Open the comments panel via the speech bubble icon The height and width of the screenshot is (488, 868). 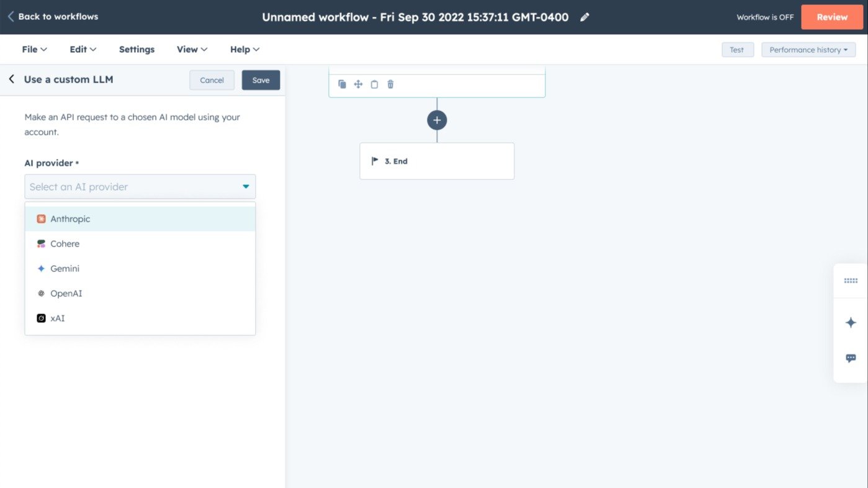(851, 358)
